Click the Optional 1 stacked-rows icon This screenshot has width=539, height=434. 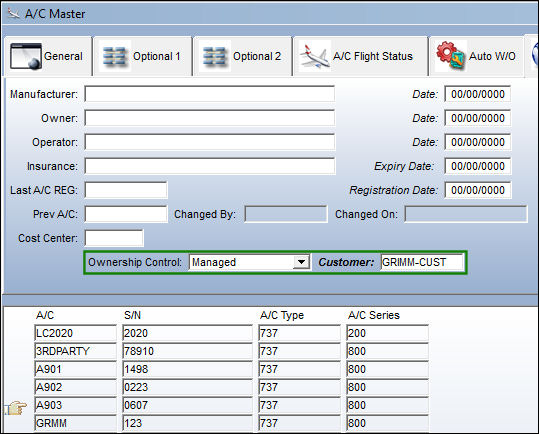(115, 56)
